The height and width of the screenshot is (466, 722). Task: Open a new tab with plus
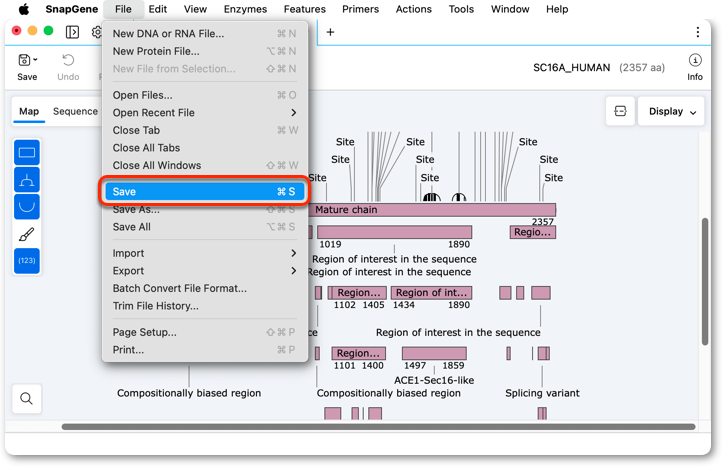click(x=330, y=32)
